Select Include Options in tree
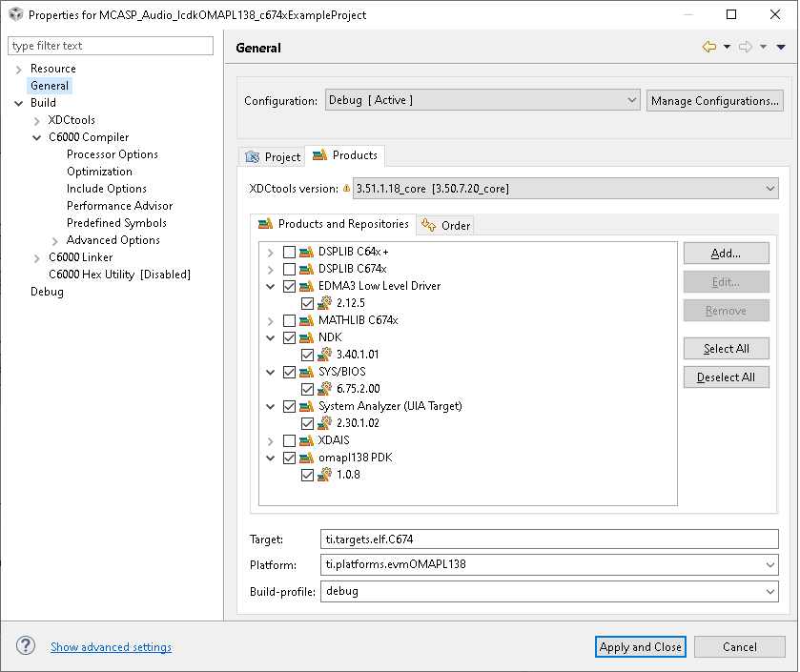The image size is (800, 672). coord(107,189)
